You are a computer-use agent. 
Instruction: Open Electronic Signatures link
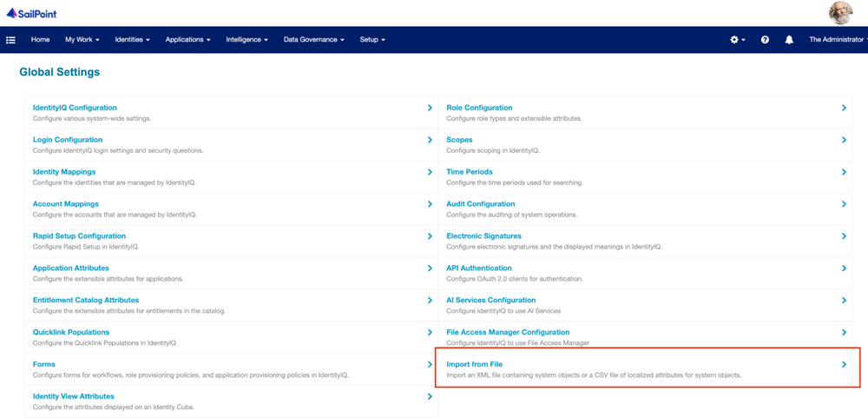pyautogui.click(x=483, y=236)
